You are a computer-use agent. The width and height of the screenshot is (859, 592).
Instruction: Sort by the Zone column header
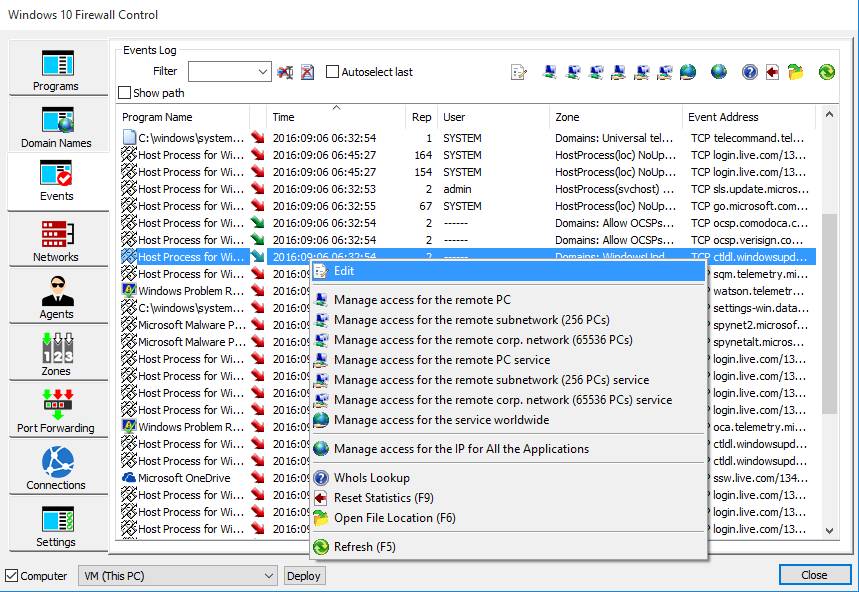(616, 117)
